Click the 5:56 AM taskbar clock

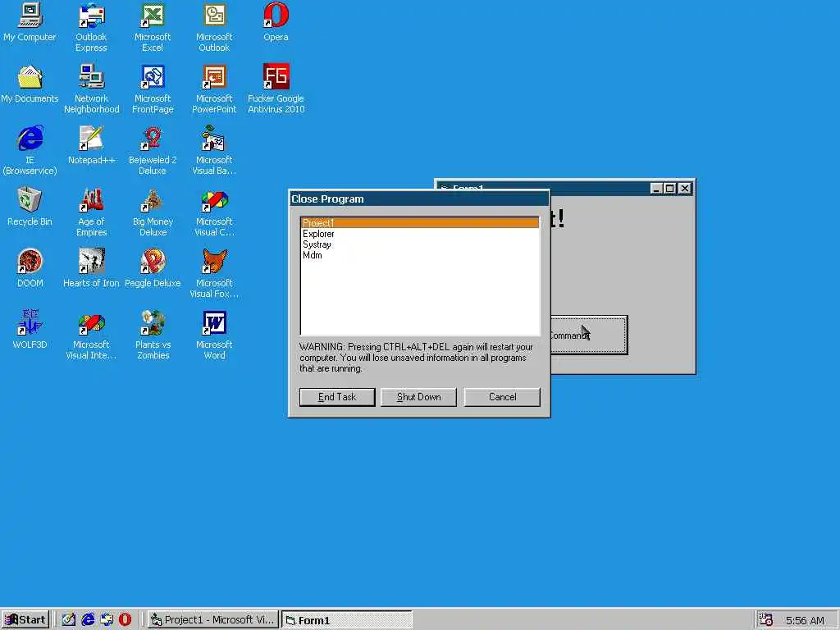tap(805, 620)
